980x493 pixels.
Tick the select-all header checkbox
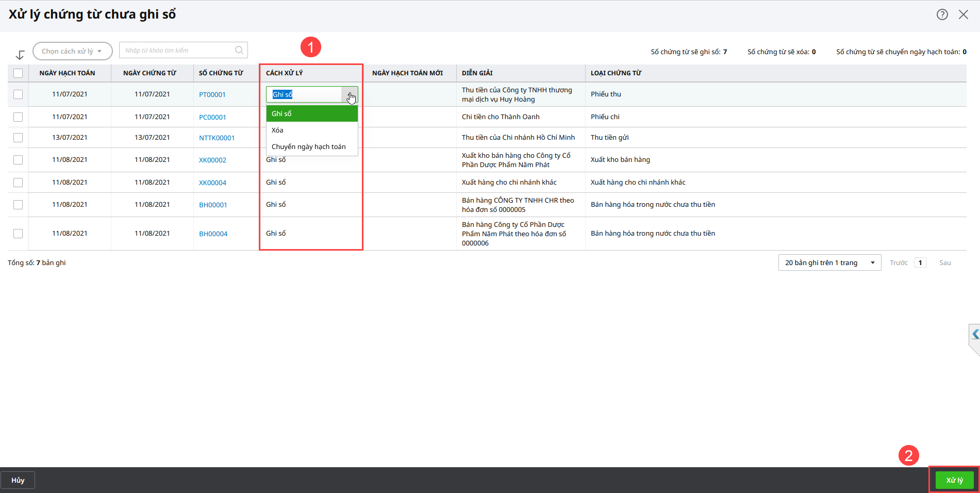[x=18, y=73]
